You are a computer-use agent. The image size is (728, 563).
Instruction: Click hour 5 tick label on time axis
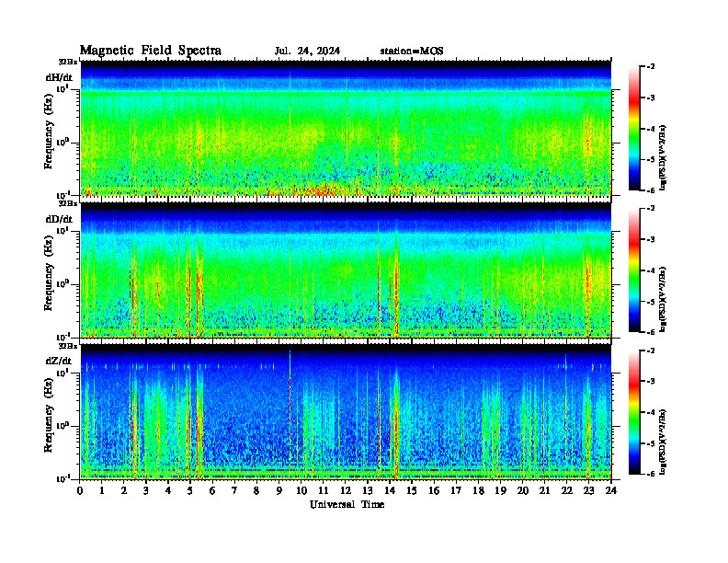[x=190, y=491]
